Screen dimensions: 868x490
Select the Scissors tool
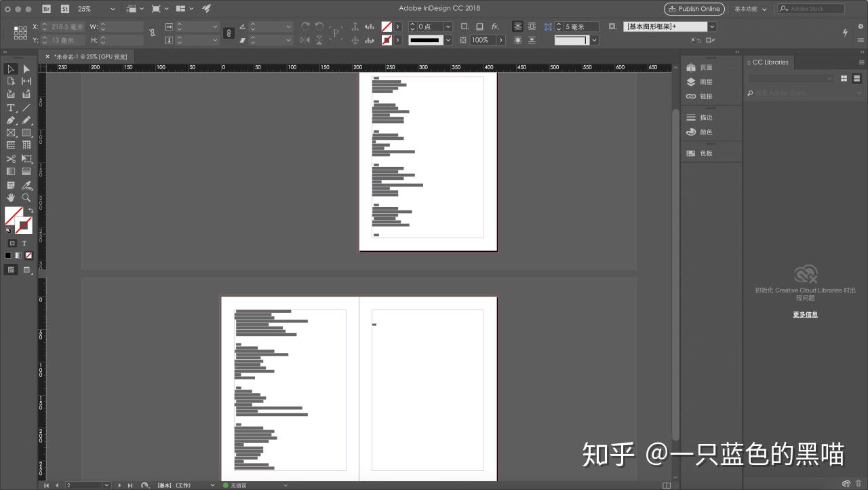pos(11,158)
